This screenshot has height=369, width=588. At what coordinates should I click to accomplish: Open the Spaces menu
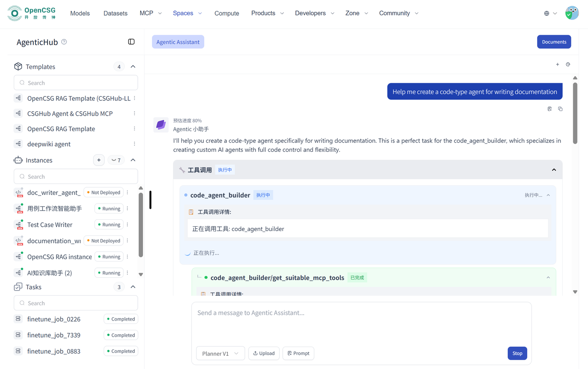(187, 13)
